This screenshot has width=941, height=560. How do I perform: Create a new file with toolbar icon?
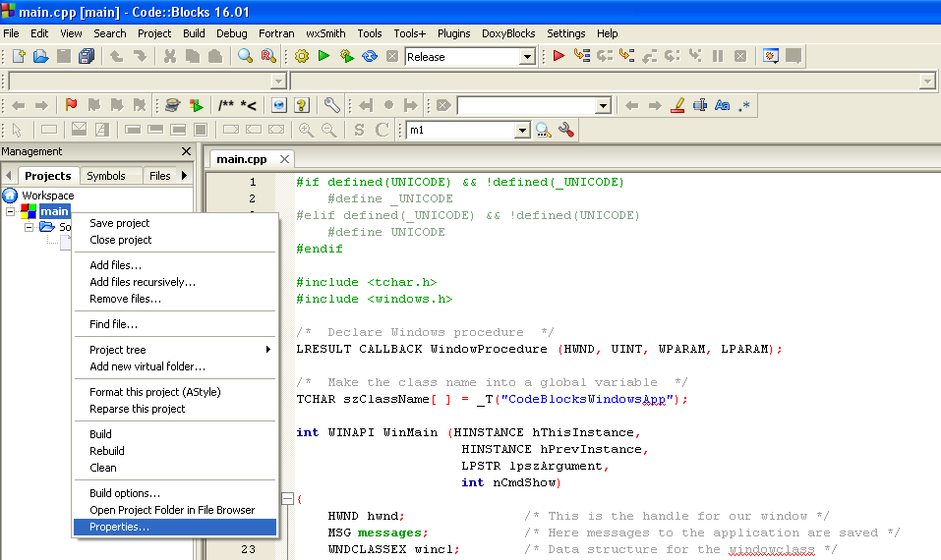click(19, 56)
